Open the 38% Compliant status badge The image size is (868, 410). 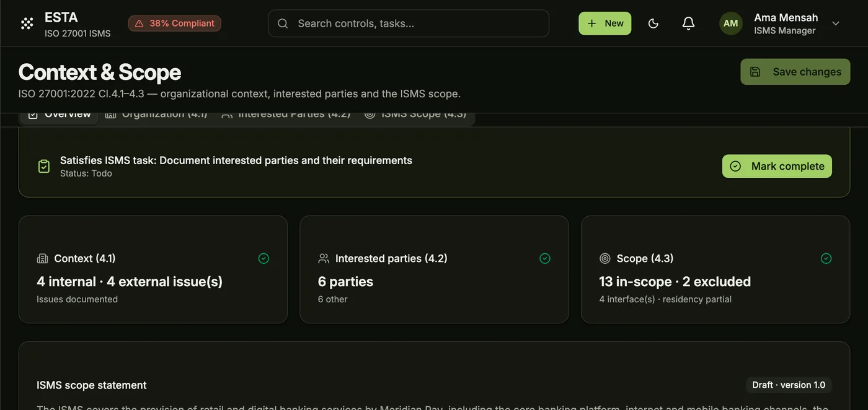[x=175, y=24]
